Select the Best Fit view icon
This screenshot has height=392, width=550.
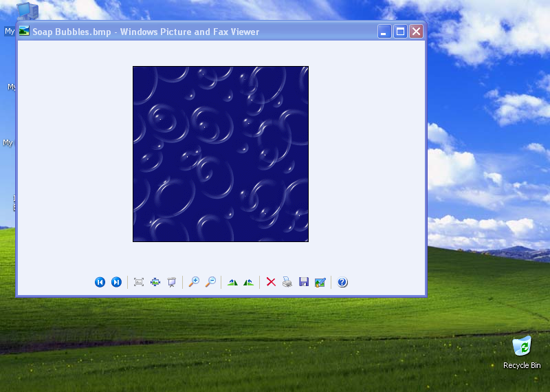139,282
